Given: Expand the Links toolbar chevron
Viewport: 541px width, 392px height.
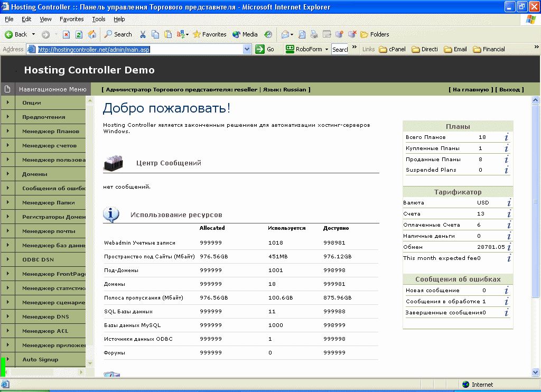Looking at the screenshot, I should point(536,46).
